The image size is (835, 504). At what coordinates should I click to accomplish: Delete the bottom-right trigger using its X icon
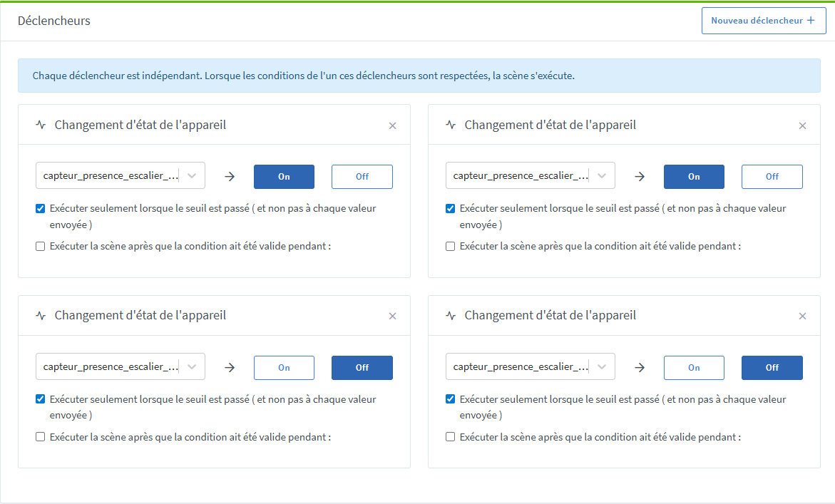point(802,316)
